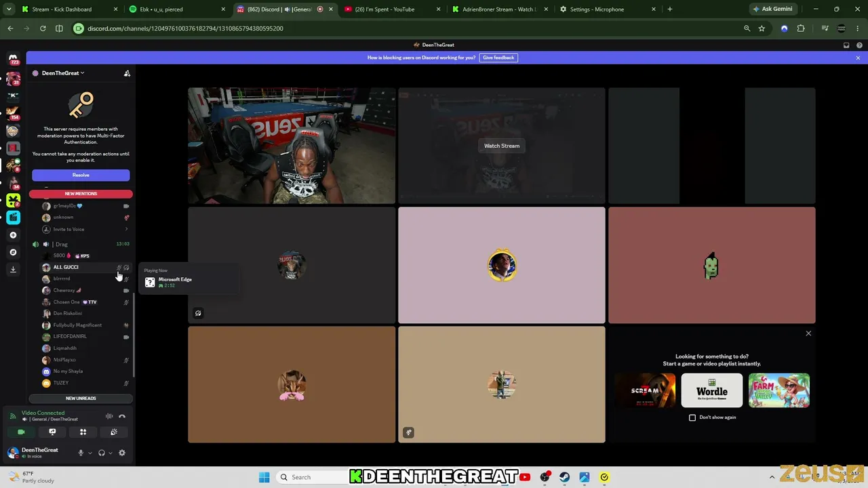Go back in browser history

10,28
